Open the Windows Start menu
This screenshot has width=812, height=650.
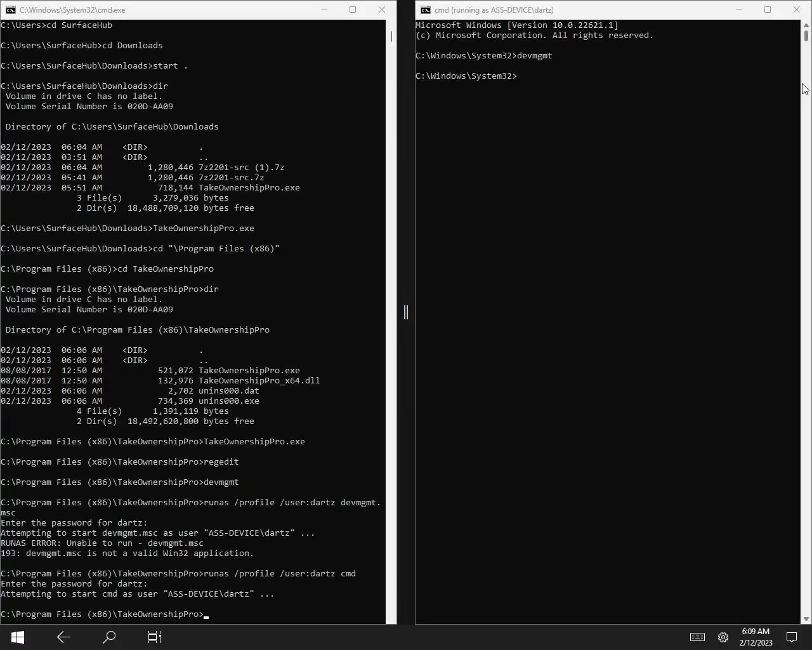(17, 637)
